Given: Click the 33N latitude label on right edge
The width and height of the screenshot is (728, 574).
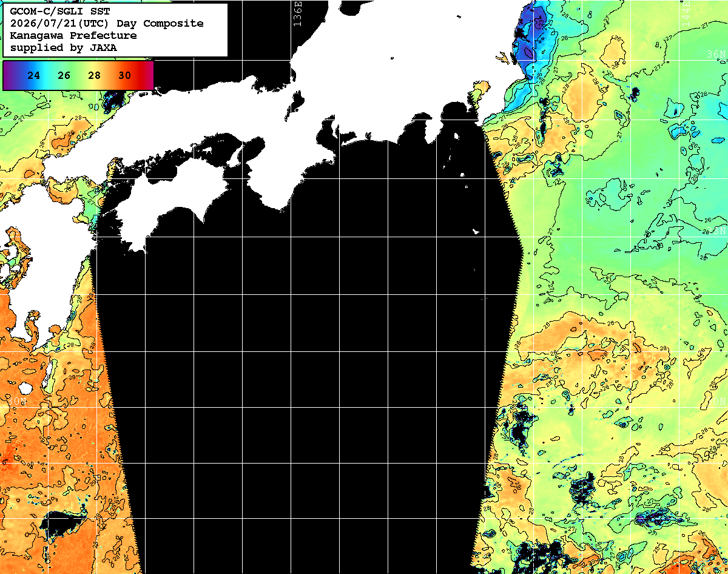Looking at the screenshot, I should 717,231.
